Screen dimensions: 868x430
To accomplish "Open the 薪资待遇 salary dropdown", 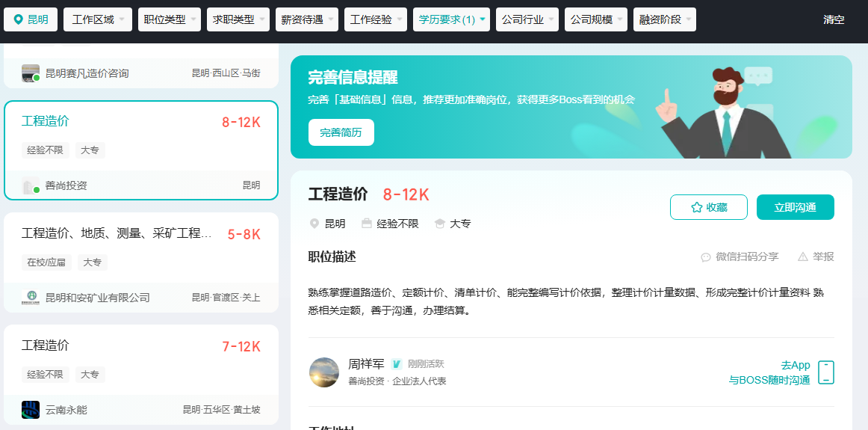I will point(306,19).
